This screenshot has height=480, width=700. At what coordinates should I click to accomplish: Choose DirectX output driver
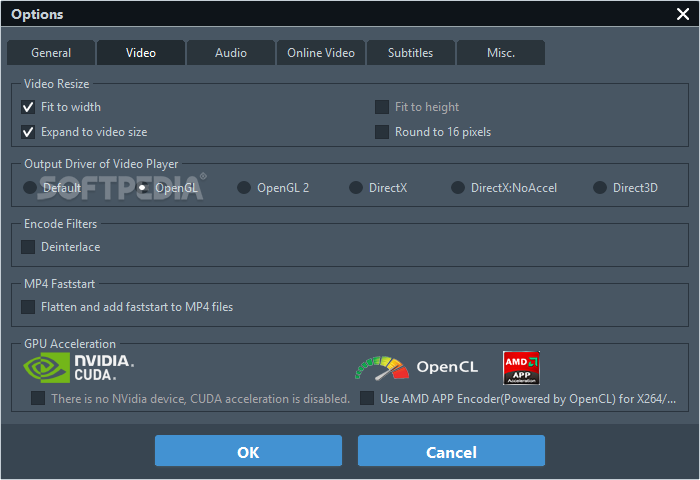[x=356, y=187]
